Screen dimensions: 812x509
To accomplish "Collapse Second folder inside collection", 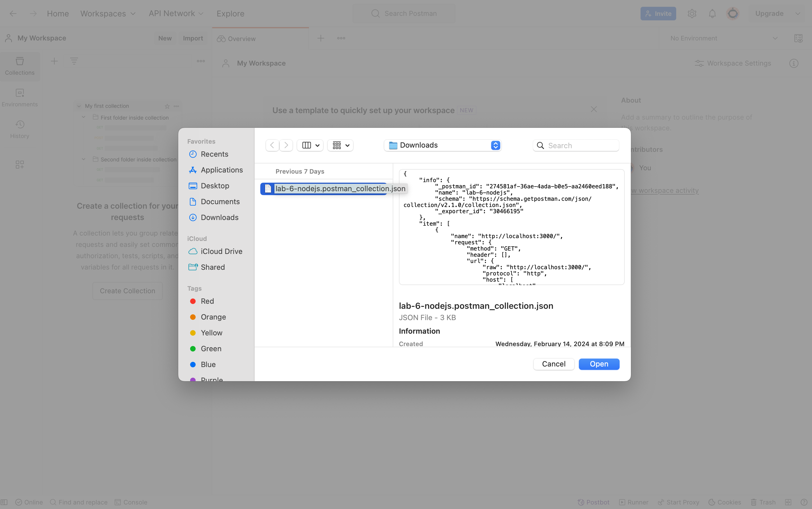I will tap(83, 159).
